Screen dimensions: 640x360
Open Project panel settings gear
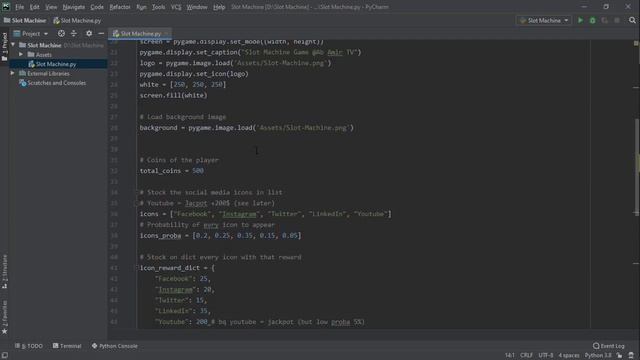click(89, 33)
